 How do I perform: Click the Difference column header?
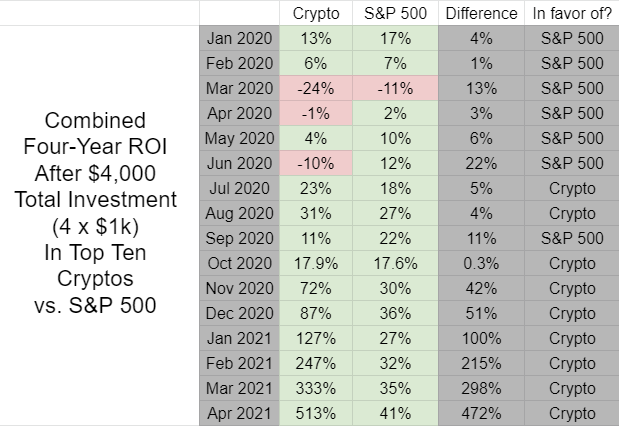(481, 13)
